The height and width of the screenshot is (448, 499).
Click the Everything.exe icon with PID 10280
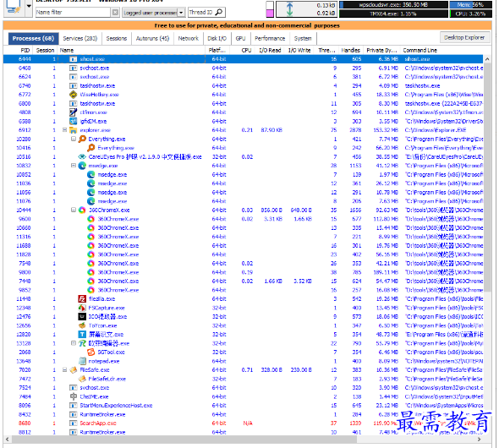[82, 139]
